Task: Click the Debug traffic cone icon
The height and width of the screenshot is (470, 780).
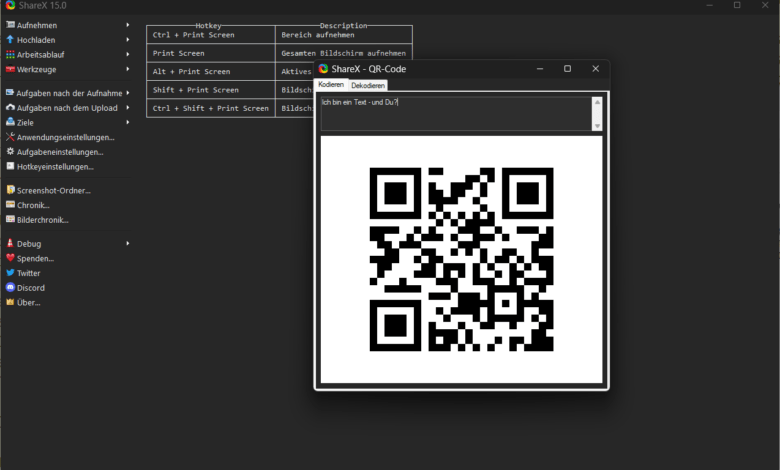Action: (x=10, y=243)
